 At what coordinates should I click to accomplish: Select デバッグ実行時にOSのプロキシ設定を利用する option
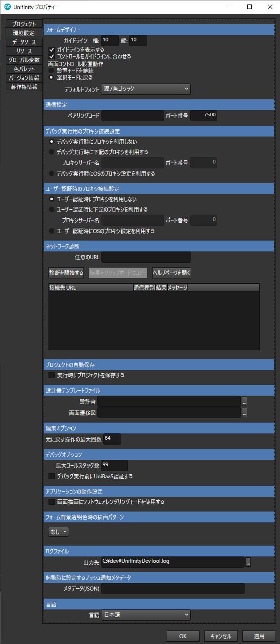click(52, 173)
